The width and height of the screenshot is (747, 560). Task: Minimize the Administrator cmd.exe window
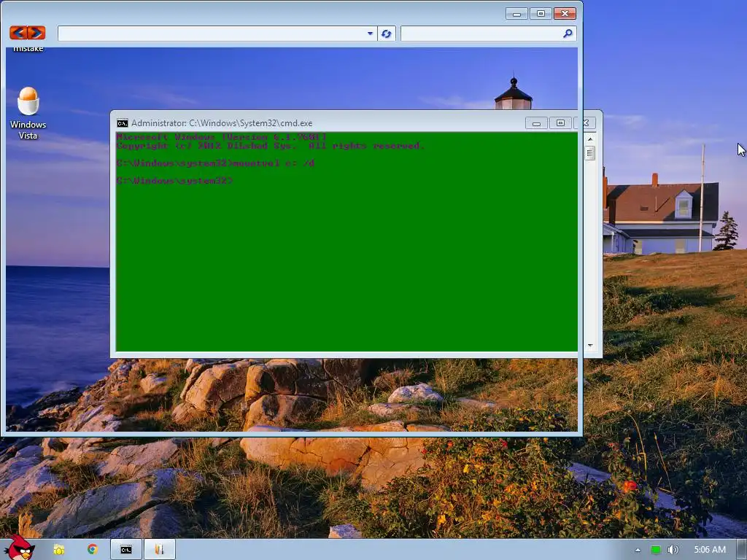tap(536, 123)
